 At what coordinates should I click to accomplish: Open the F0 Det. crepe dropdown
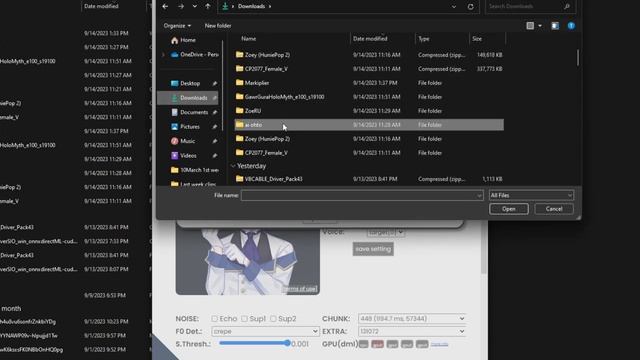pos(265,331)
